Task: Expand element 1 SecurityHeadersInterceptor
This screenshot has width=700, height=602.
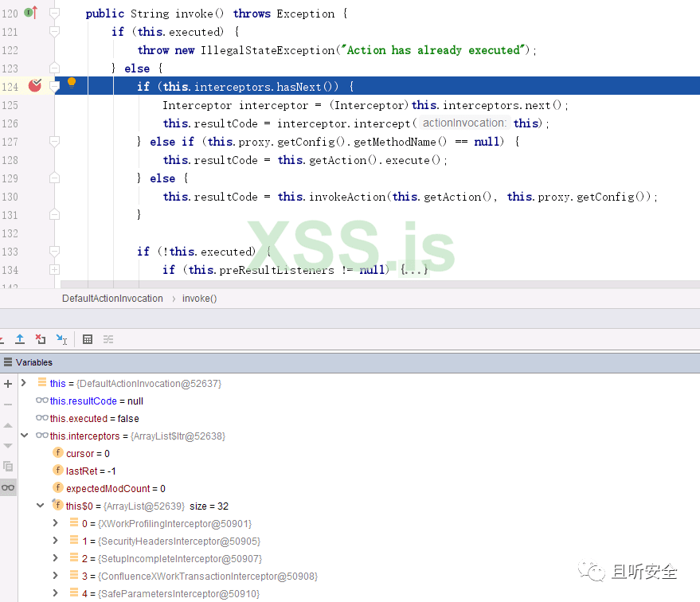Action: [56, 540]
